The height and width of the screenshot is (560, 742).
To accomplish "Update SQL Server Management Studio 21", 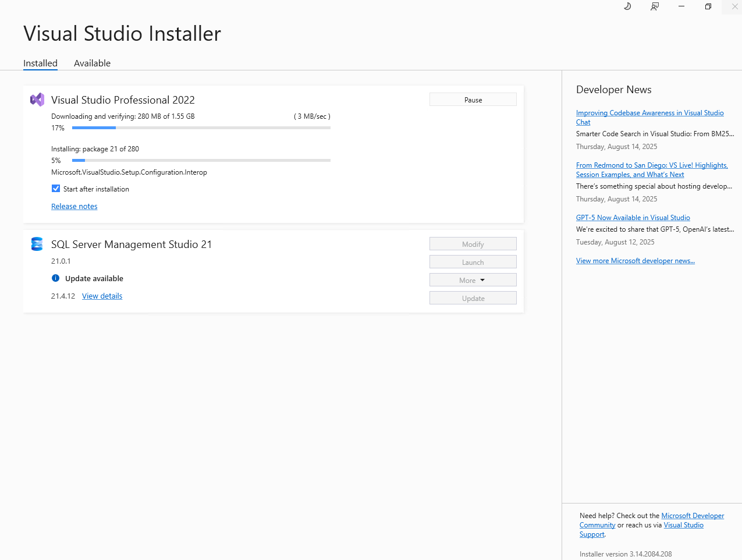I will (x=473, y=298).
